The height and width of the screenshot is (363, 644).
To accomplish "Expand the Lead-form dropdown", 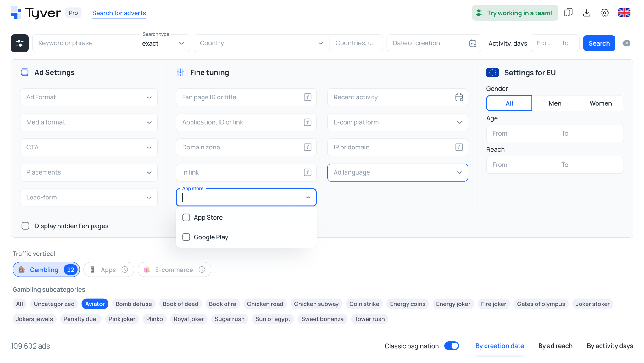I will (89, 197).
